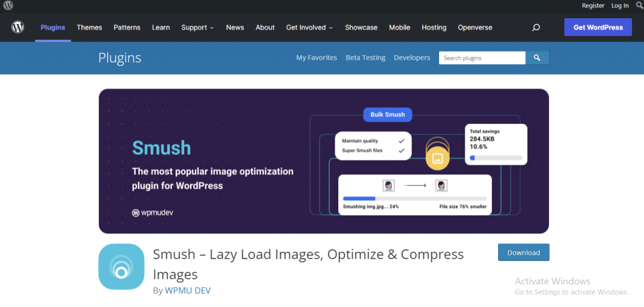This screenshot has height=307, width=644.
Task: Open the Showcase menu item
Action: click(361, 28)
